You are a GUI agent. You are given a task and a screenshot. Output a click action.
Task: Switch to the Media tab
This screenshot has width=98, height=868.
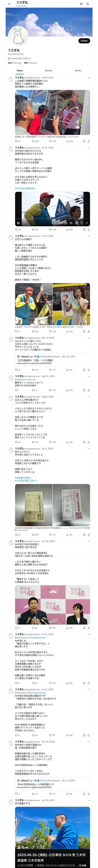[78, 70]
